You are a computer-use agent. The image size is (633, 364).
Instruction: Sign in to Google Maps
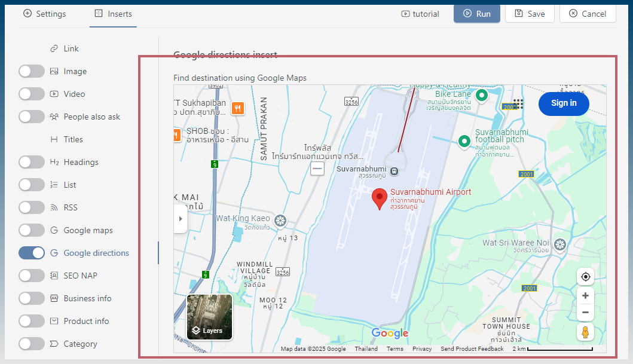click(564, 103)
